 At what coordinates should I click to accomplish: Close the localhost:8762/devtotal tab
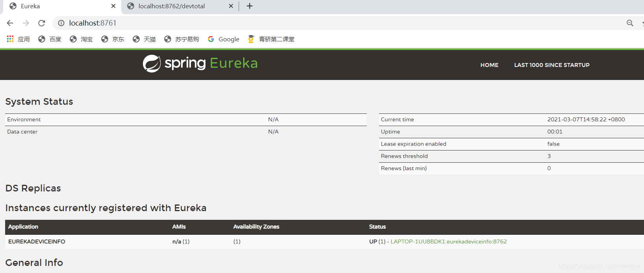click(231, 6)
